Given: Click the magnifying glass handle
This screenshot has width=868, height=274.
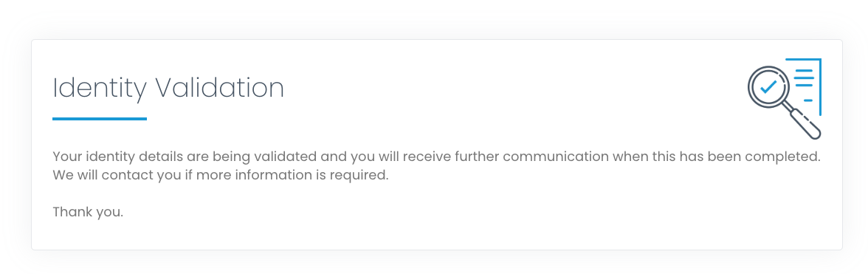Looking at the screenshot, I should (805, 123).
